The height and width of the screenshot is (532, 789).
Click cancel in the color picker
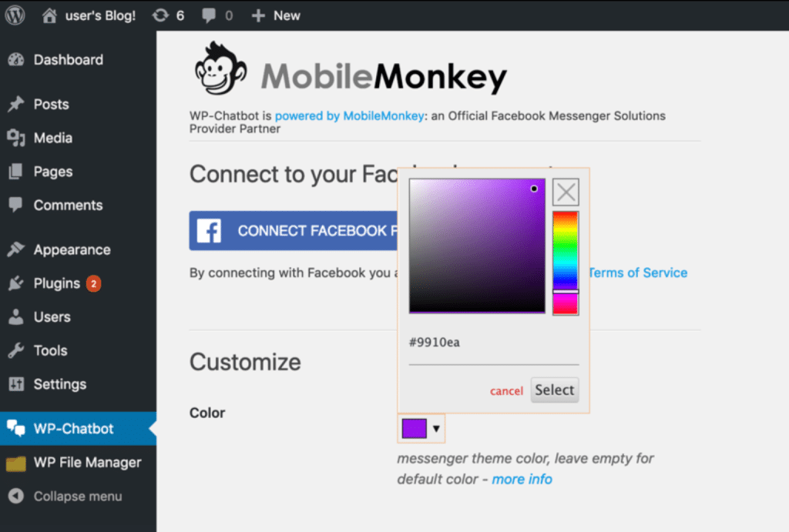(x=507, y=390)
